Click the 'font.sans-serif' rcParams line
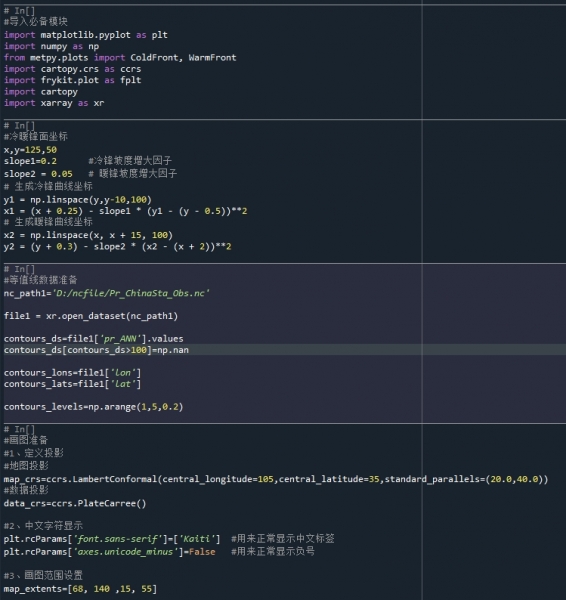The image size is (566, 600). tap(112, 539)
